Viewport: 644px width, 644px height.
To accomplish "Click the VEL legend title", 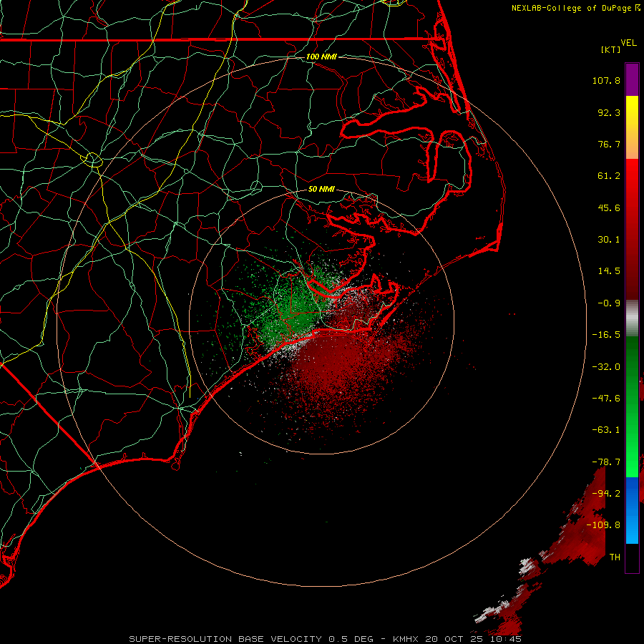I will point(628,42).
